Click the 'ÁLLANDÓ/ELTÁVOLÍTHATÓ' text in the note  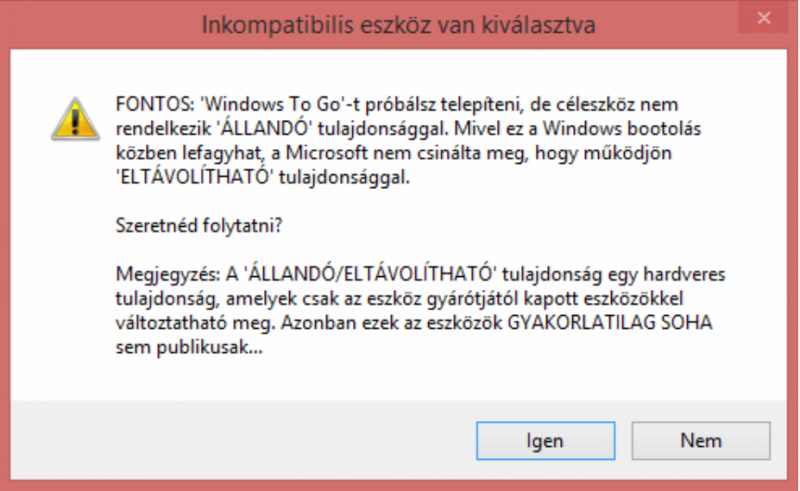pyautogui.click(x=370, y=274)
